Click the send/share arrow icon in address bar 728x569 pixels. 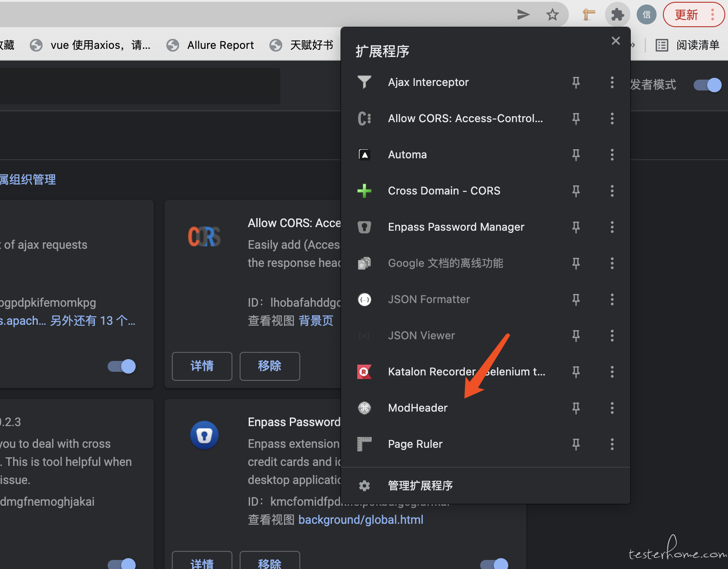pos(523,15)
